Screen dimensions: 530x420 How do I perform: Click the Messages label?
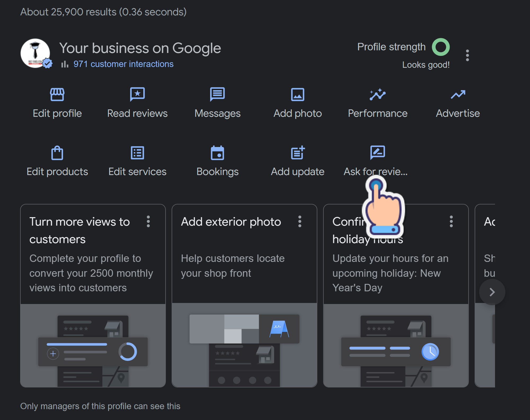pyautogui.click(x=217, y=113)
